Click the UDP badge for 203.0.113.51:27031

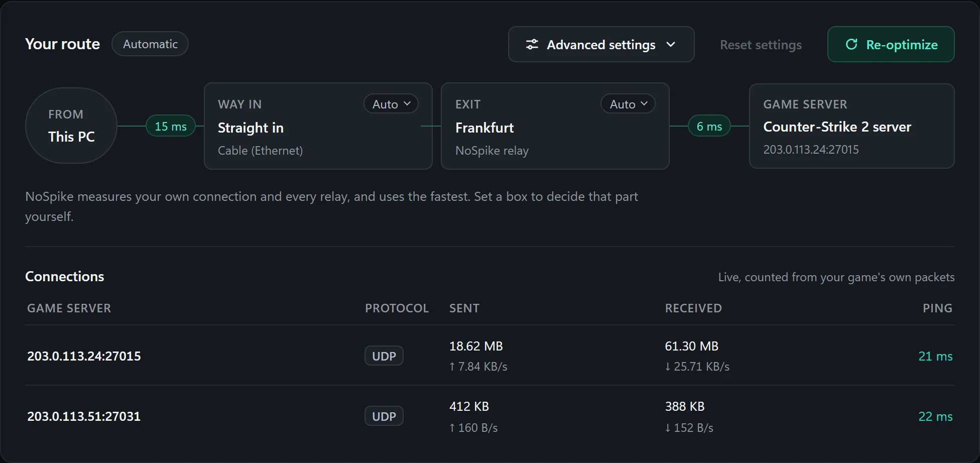coord(384,416)
